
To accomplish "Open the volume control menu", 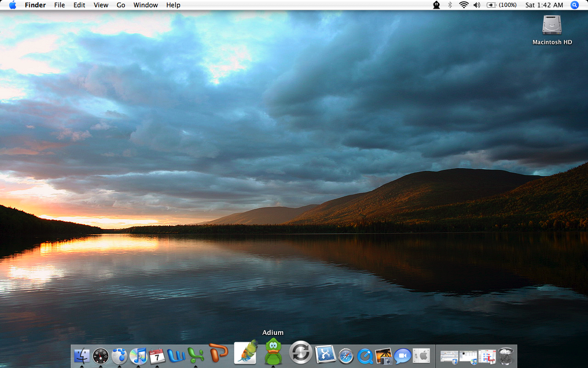I will (477, 5).
